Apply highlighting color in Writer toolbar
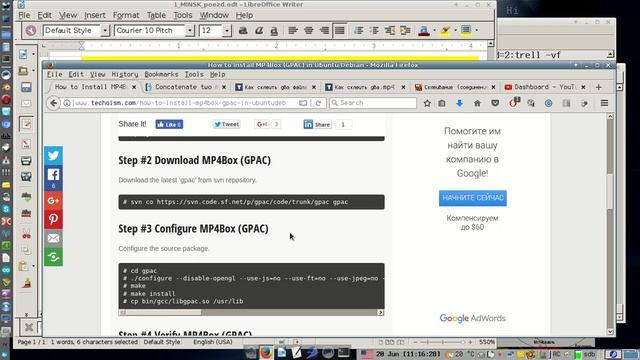640x360 pixels. 445,31
